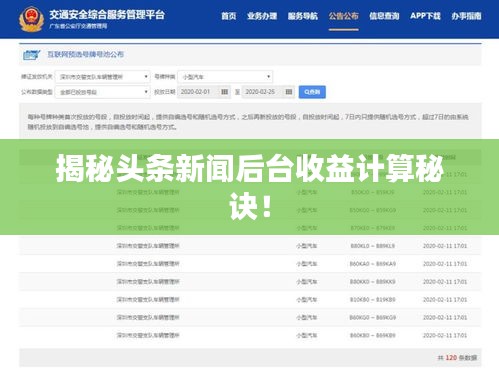Click the license plate pool section icon
This screenshot has height=374, width=499.
coord(32,55)
